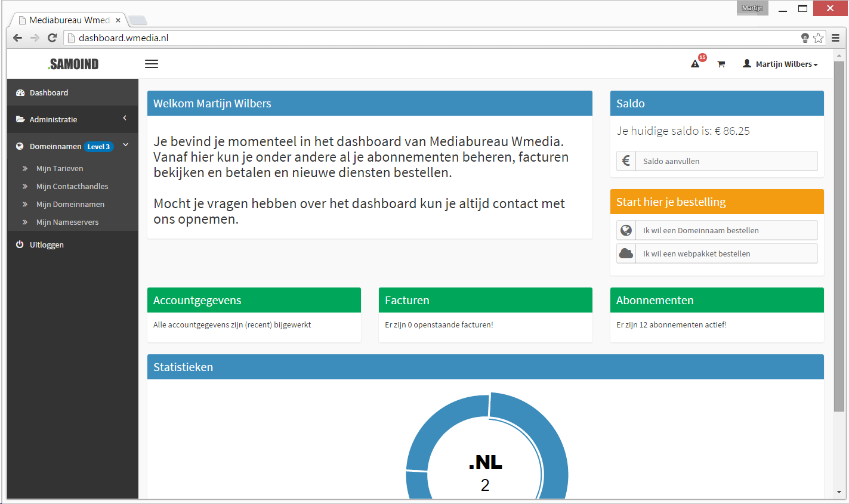
Task: Select Mijn Nameservers in sidebar
Action: [67, 222]
